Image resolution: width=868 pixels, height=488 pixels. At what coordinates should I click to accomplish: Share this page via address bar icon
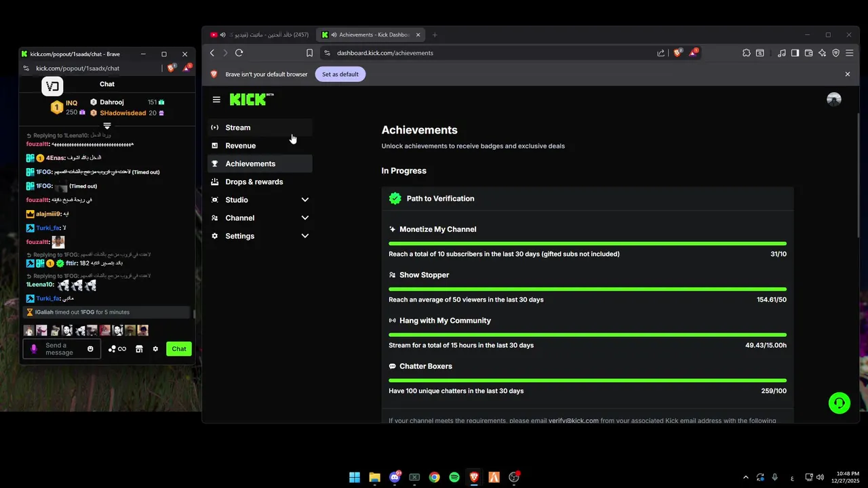[x=661, y=53]
